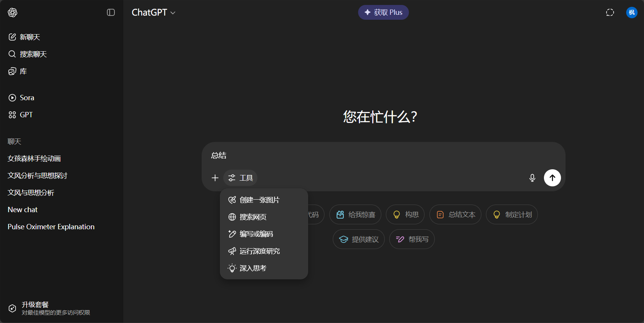Click the 提供建议 suggestion chip
This screenshot has width=644, height=323.
tap(359, 239)
